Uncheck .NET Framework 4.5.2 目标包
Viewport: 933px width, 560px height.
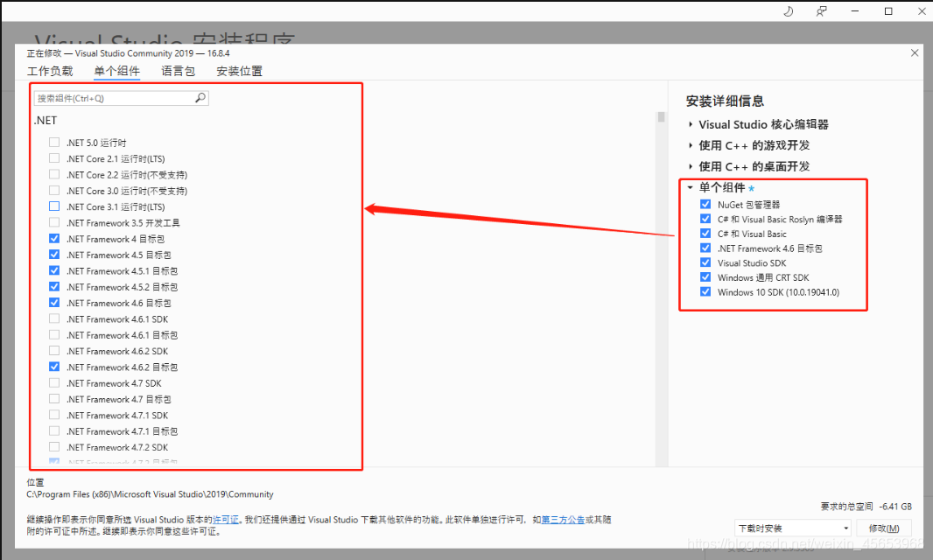coord(54,287)
